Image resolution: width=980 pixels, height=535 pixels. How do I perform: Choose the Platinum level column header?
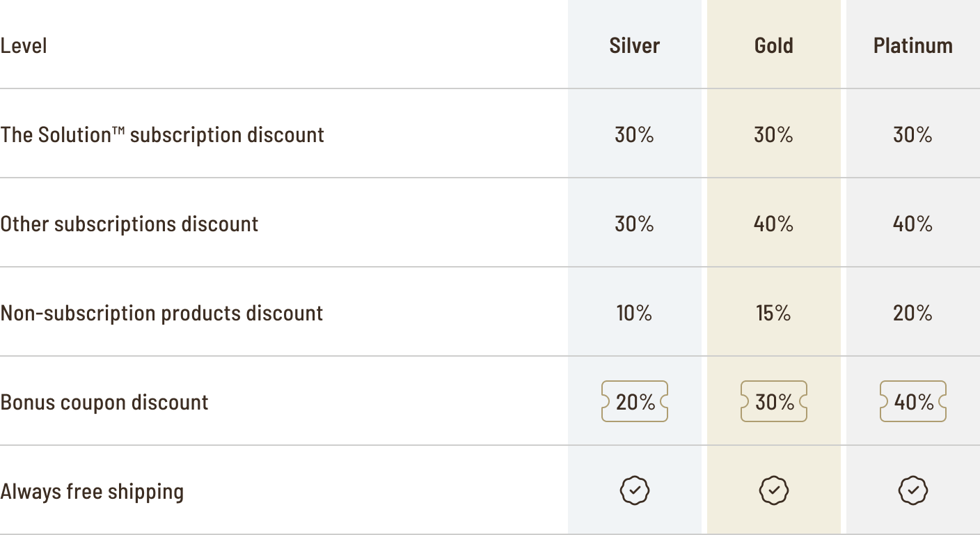[x=912, y=45]
